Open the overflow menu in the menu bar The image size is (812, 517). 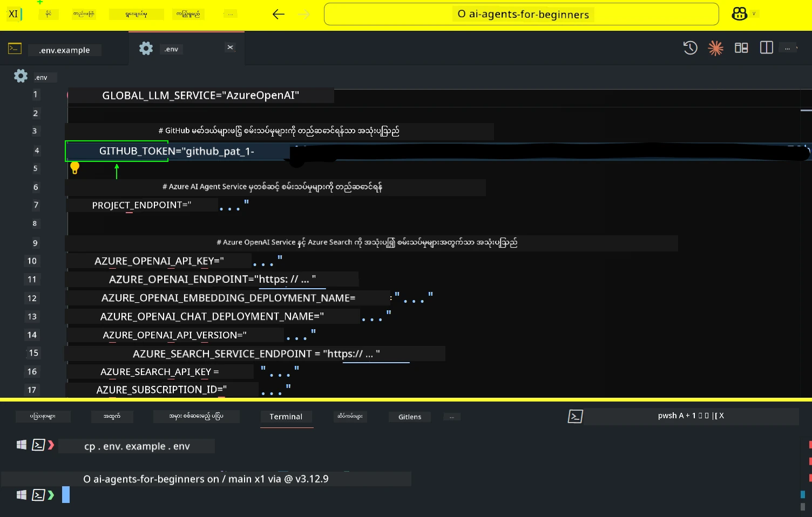[229, 13]
